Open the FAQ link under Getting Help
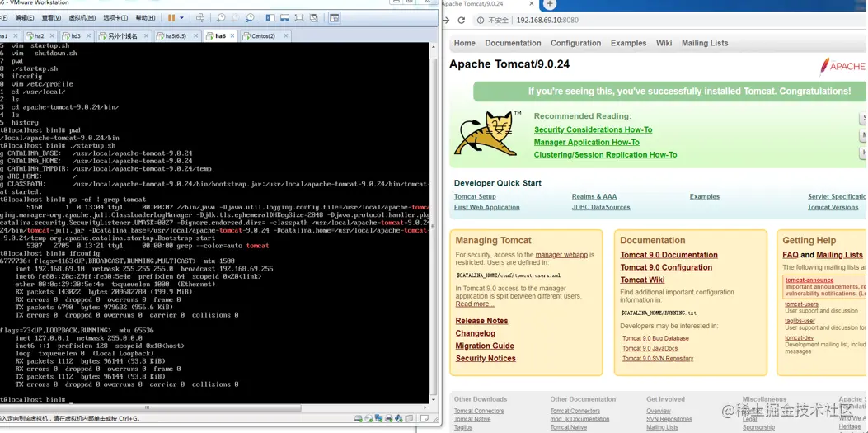The height and width of the screenshot is (433, 868). click(x=790, y=255)
